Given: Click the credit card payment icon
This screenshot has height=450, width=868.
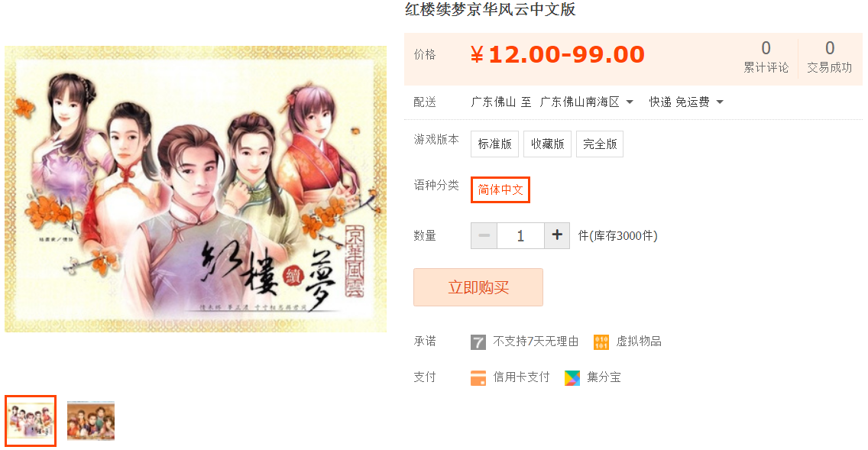Looking at the screenshot, I should [478, 378].
